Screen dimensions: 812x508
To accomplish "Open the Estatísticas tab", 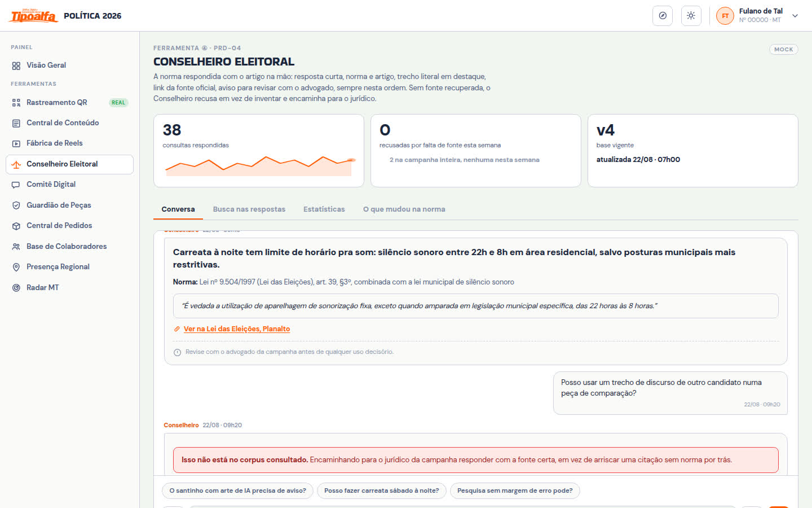I will pyautogui.click(x=324, y=209).
